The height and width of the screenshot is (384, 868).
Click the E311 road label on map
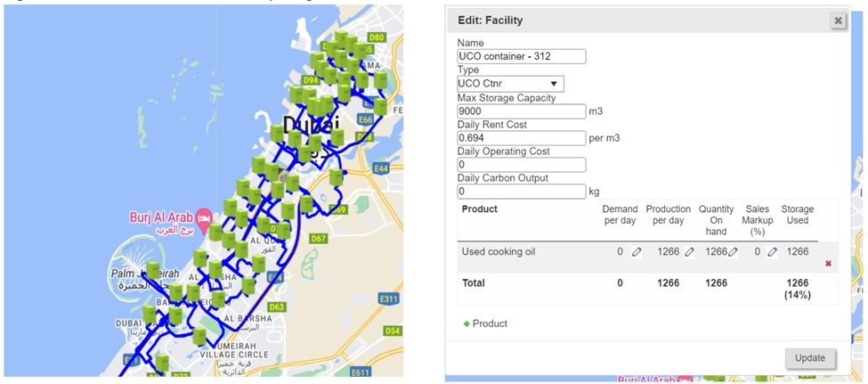[389, 299]
